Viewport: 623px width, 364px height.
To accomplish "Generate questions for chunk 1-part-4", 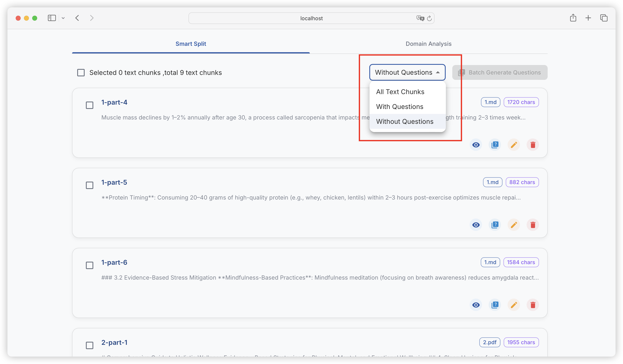I will coord(495,145).
